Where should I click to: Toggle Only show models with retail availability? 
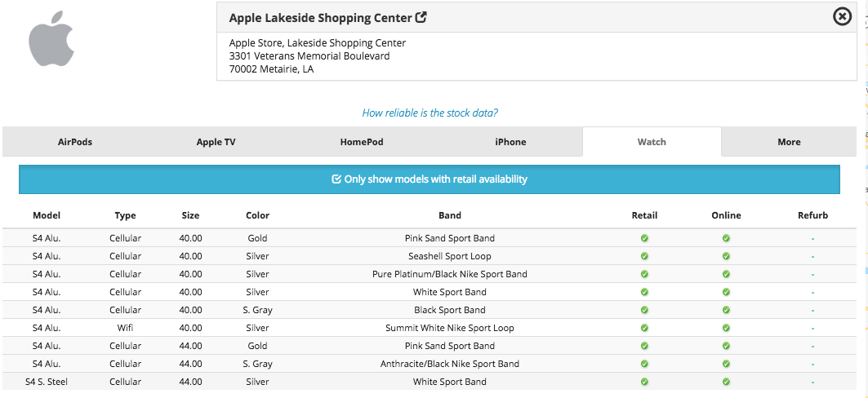click(430, 179)
